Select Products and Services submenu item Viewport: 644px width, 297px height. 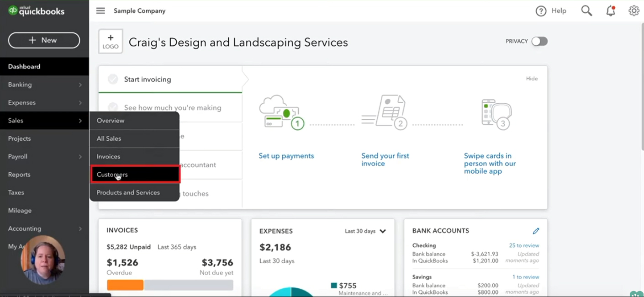coord(134,192)
